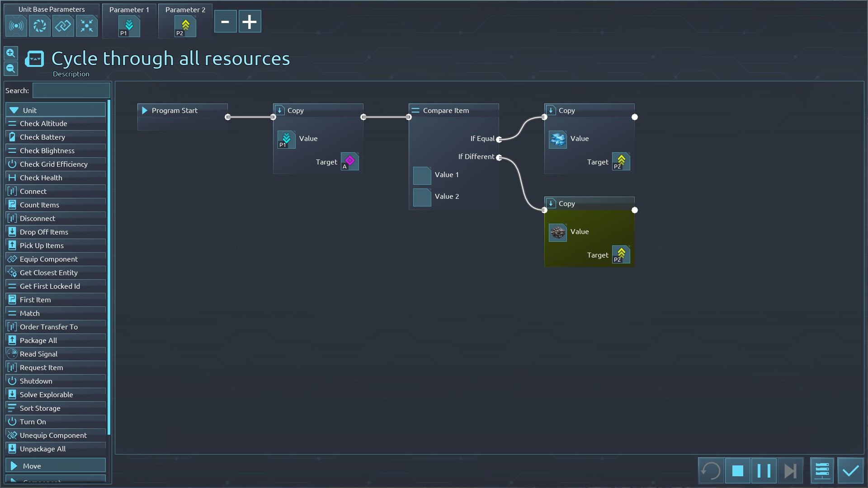This screenshot has width=868, height=488.
Task: Click the empty Value 1 slot
Action: pos(422,176)
